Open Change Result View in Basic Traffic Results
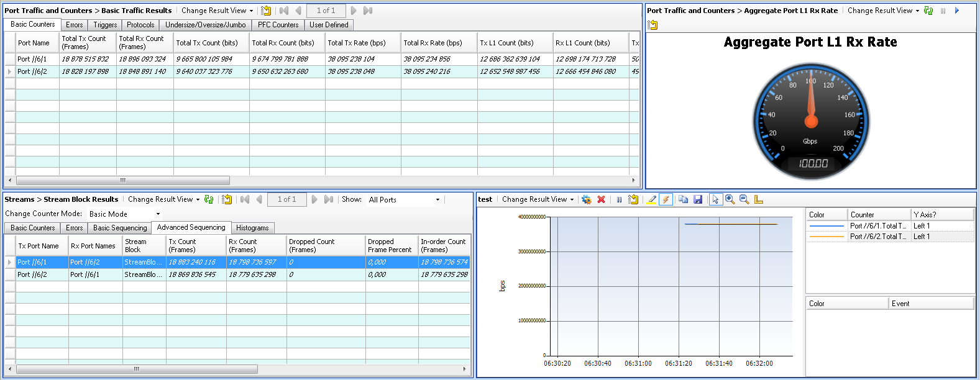The width and height of the screenshot is (980, 380). click(x=217, y=11)
